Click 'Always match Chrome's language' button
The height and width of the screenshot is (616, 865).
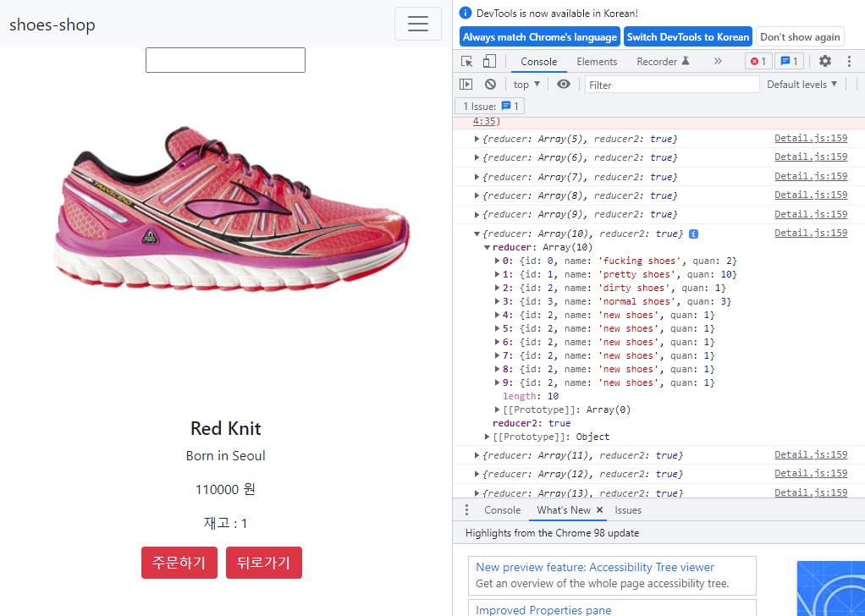tap(539, 36)
